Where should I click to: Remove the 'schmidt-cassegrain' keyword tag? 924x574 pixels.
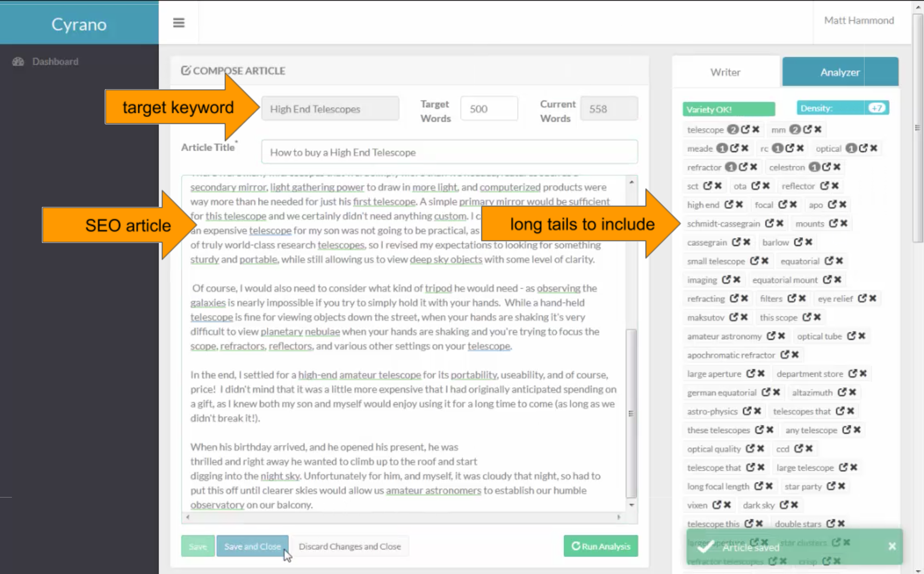coord(780,223)
